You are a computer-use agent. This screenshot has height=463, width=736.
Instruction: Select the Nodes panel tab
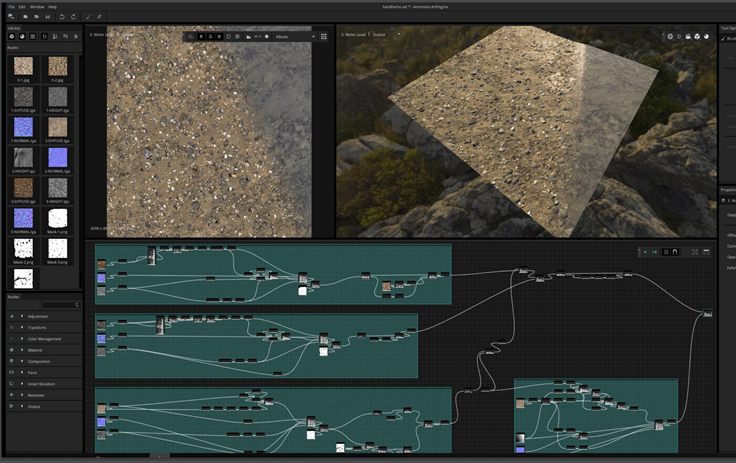[x=14, y=297]
